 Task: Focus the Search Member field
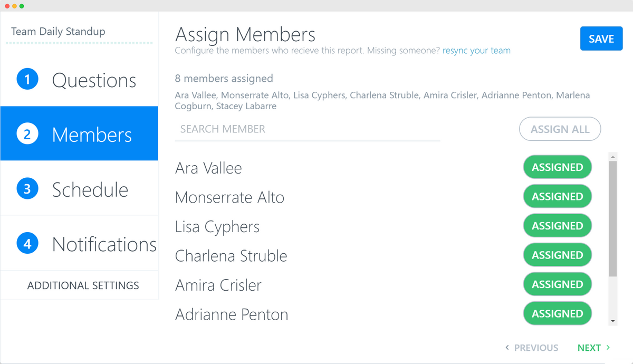(x=307, y=129)
